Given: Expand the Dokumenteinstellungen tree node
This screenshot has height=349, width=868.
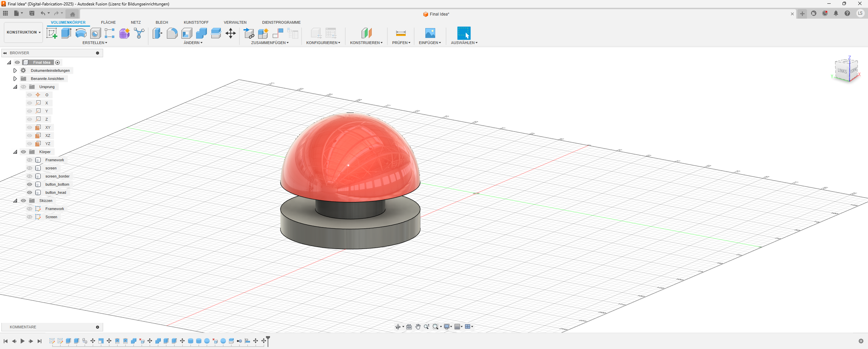Looking at the screenshot, I should tap(15, 70).
